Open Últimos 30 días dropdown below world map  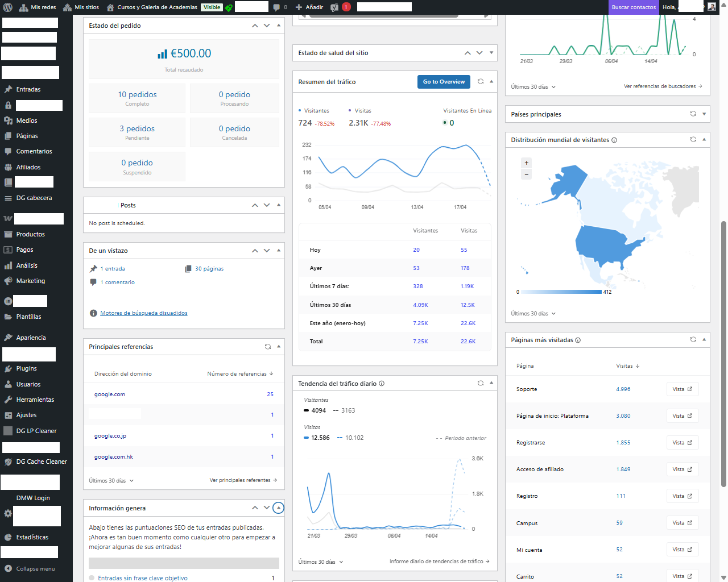pos(533,314)
